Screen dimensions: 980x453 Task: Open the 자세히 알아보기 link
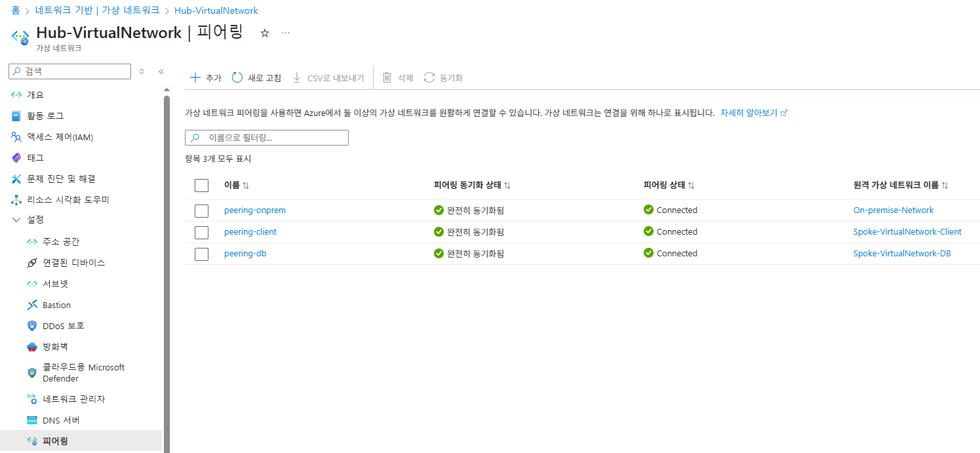coord(754,113)
